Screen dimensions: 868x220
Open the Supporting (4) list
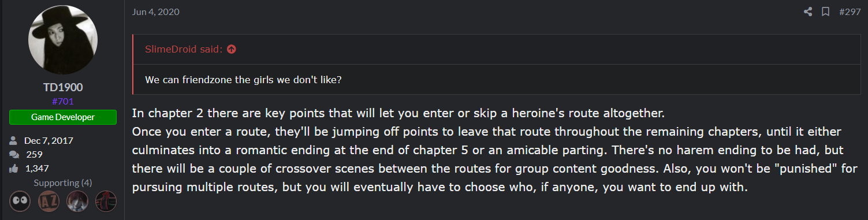63,182
